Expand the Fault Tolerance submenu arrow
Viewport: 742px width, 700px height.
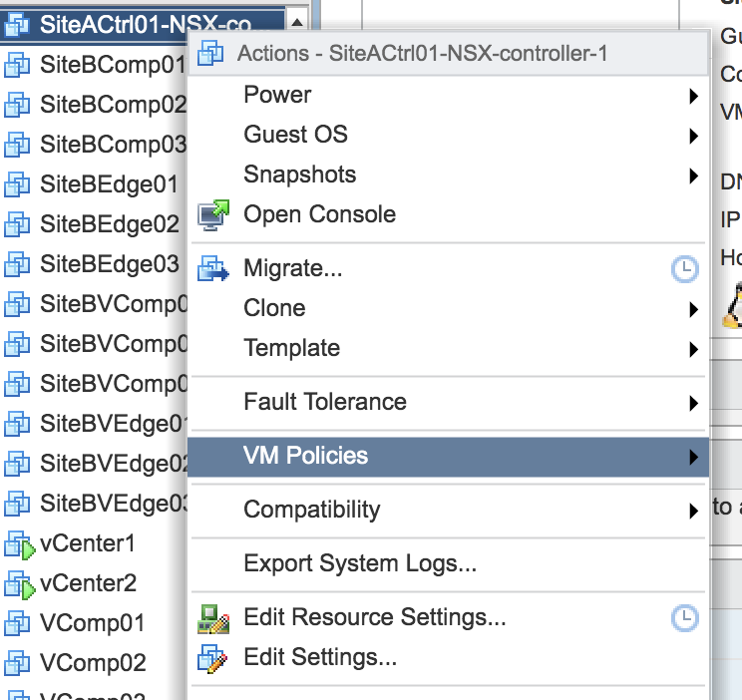coord(693,403)
